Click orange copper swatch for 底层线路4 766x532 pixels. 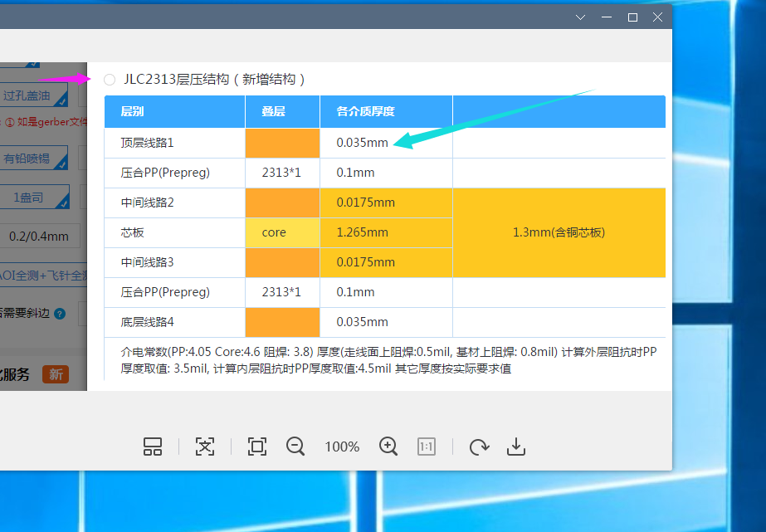coord(282,322)
